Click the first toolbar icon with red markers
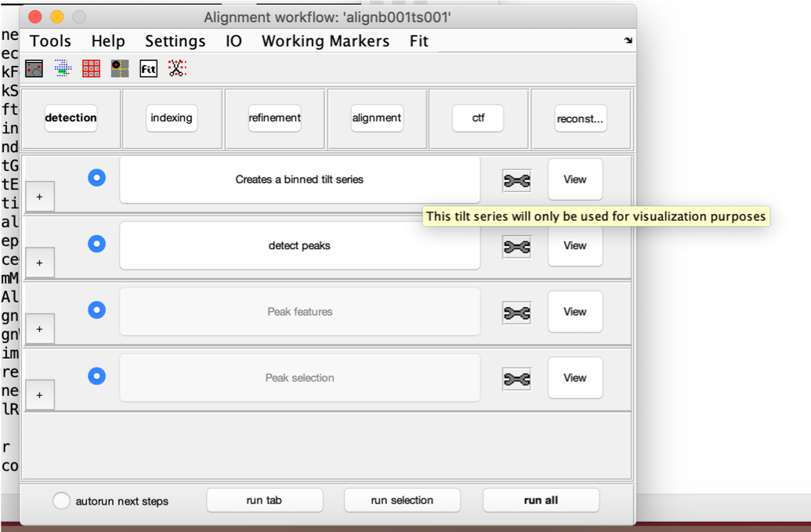This screenshot has width=811, height=532. click(x=34, y=69)
